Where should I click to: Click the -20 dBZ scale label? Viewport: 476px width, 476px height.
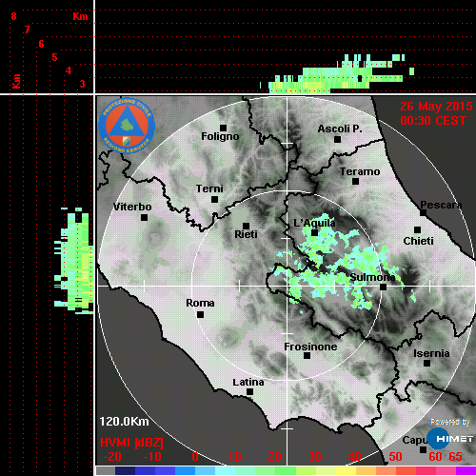pyautogui.click(x=112, y=457)
